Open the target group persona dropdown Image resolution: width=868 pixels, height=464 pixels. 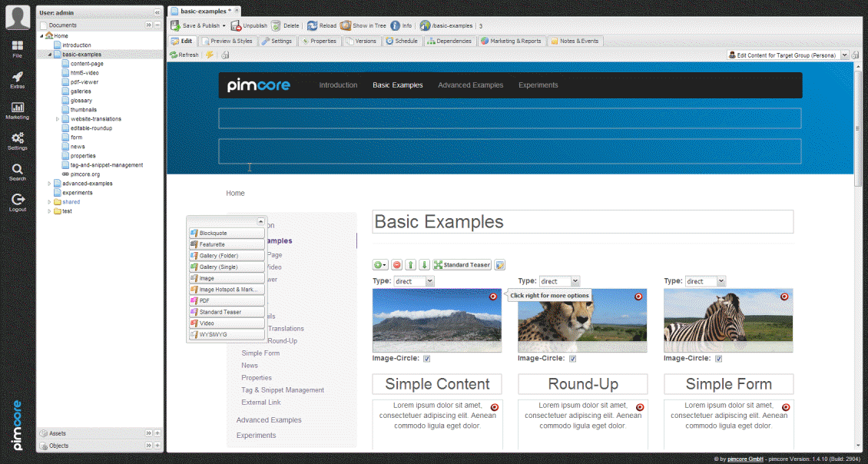click(845, 55)
